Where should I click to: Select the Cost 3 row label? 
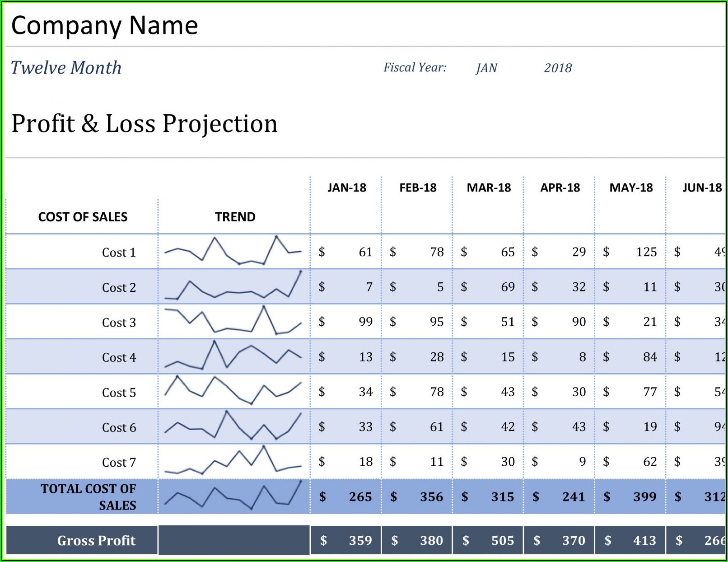tap(119, 323)
